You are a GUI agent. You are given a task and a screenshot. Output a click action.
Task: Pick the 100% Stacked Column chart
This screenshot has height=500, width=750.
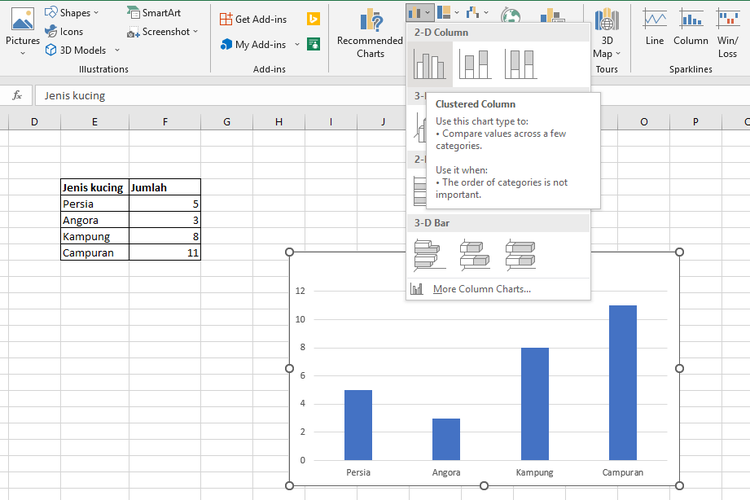[520, 65]
